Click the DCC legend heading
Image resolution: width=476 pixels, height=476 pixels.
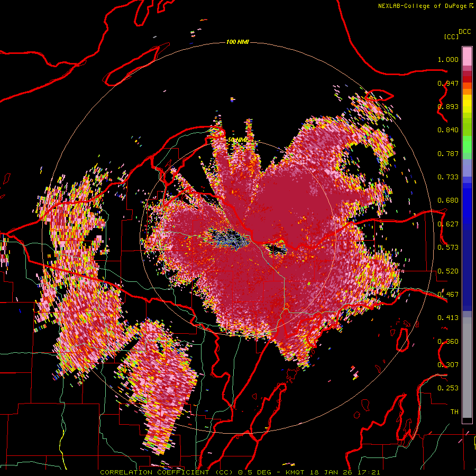[465, 32]
